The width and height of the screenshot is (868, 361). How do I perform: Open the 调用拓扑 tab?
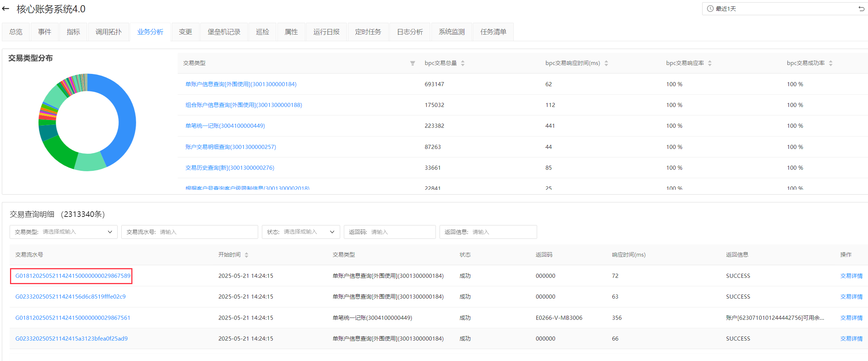pos(108,32)
